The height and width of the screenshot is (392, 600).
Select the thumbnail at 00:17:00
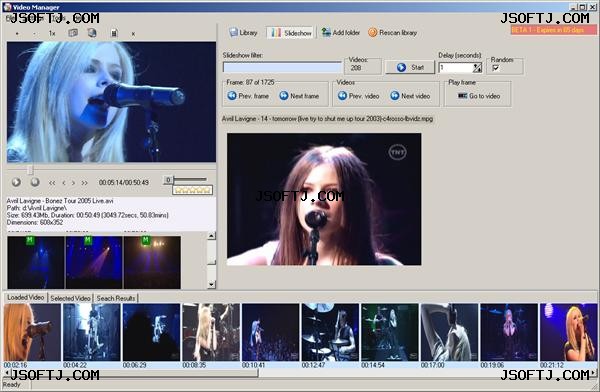click(x=450, y=332)
